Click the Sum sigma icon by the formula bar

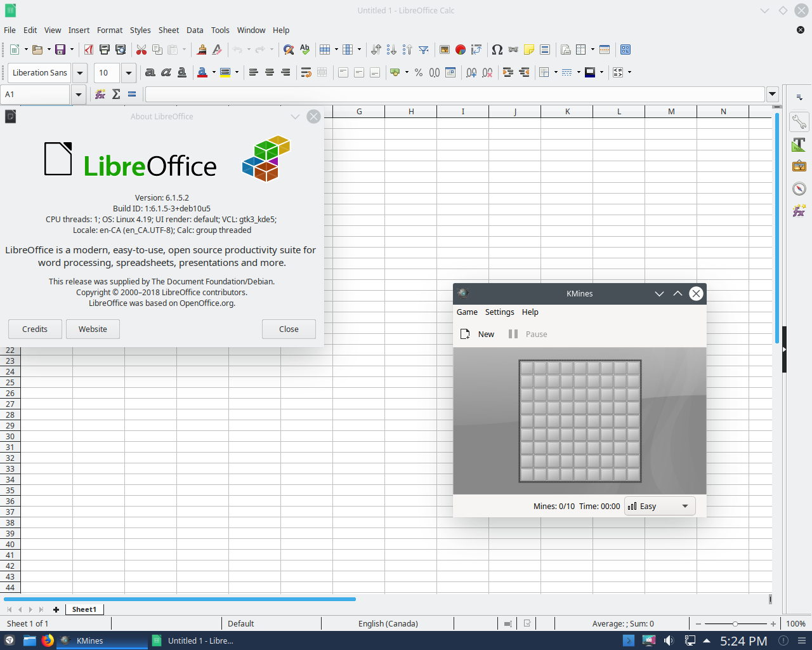pyautogui.click(x=116, y=94)
